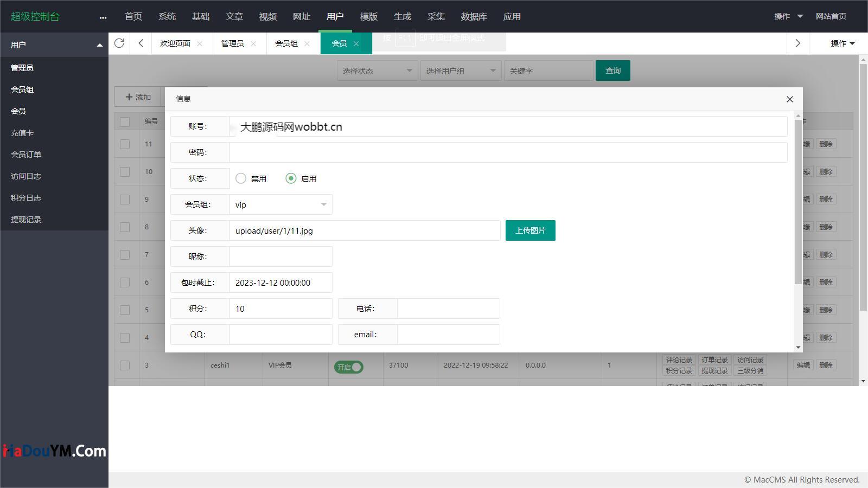868x488 pixels.
Task: Tick the select-all header checkbox
Action: (x=125, y=121)
